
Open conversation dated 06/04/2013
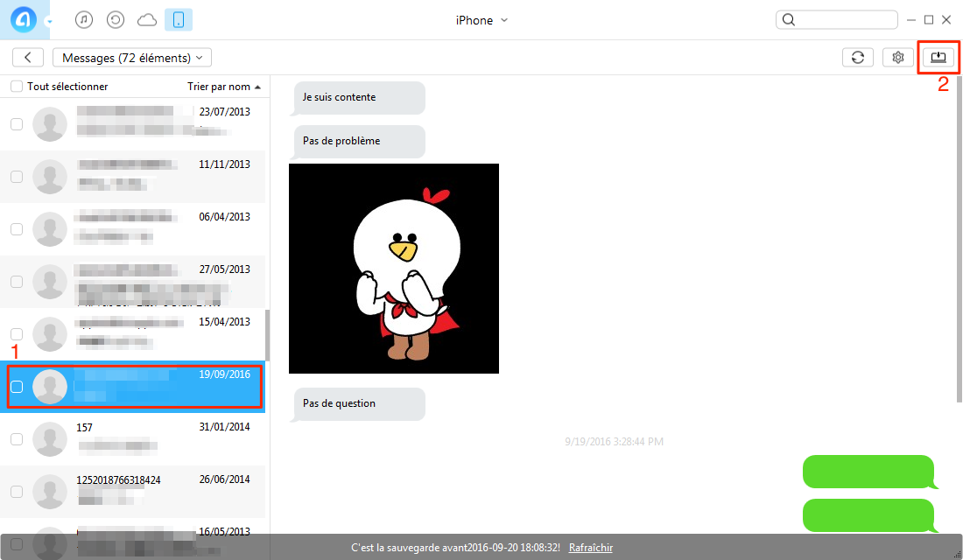[133, 229]
